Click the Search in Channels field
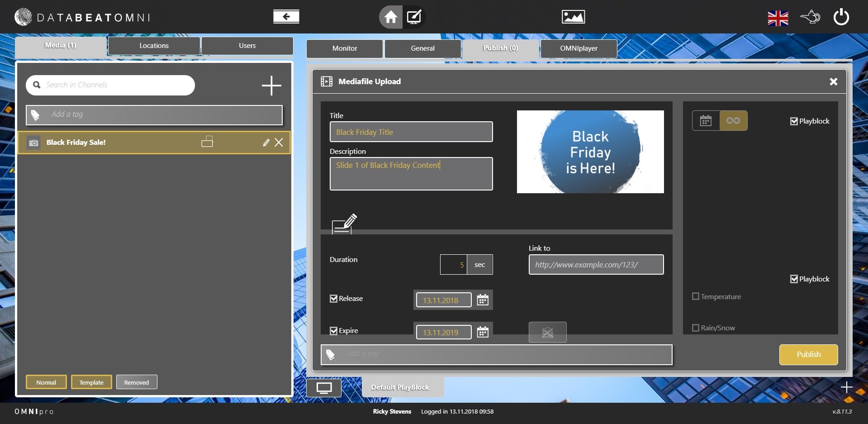The image size is (868, 424). (x=110, y=85)
